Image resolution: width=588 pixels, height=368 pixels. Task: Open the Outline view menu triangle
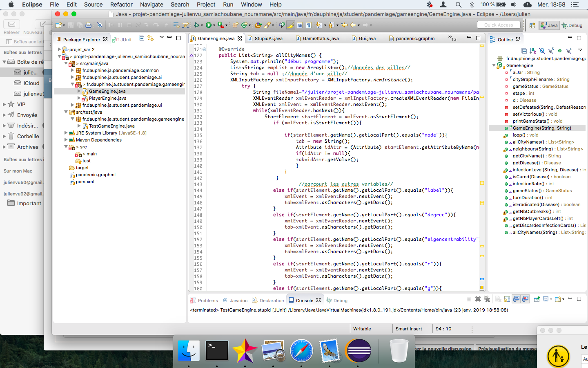pos(580,50)
